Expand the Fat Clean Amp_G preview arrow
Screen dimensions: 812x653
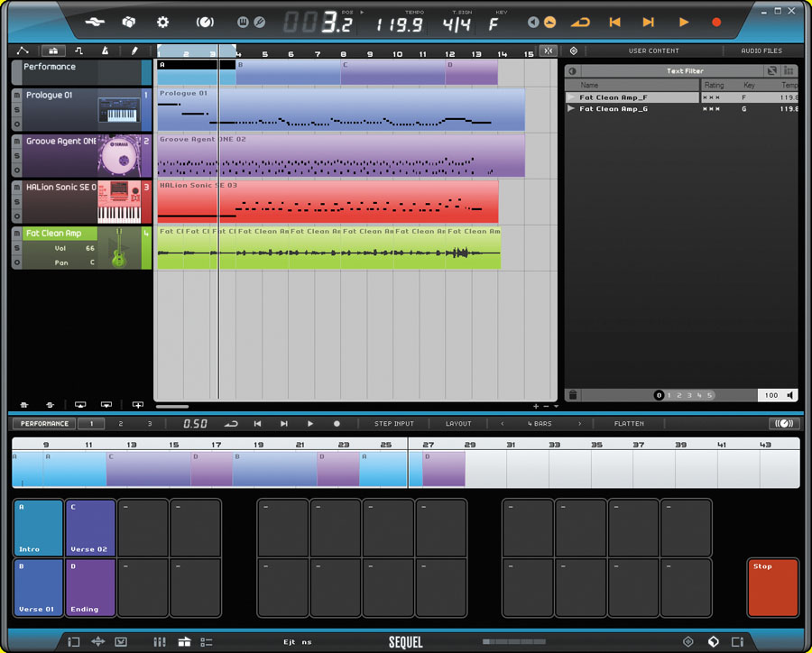571,108
